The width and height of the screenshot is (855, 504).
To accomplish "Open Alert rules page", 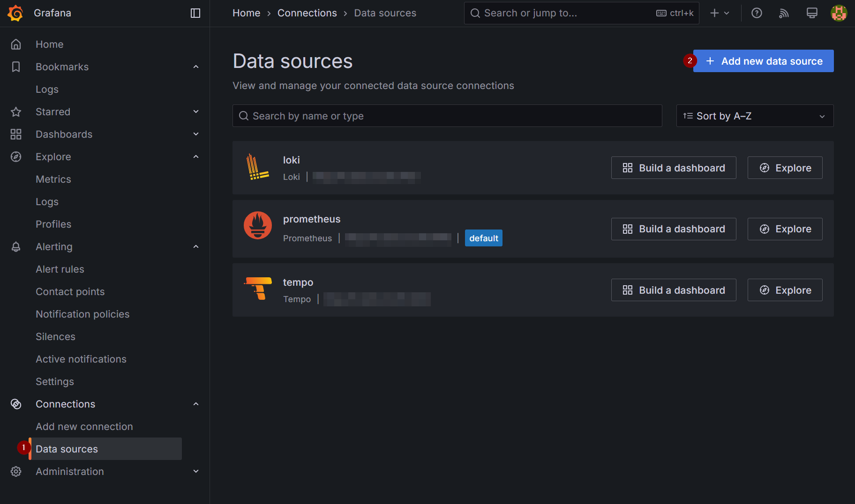I will pos(60,269).
